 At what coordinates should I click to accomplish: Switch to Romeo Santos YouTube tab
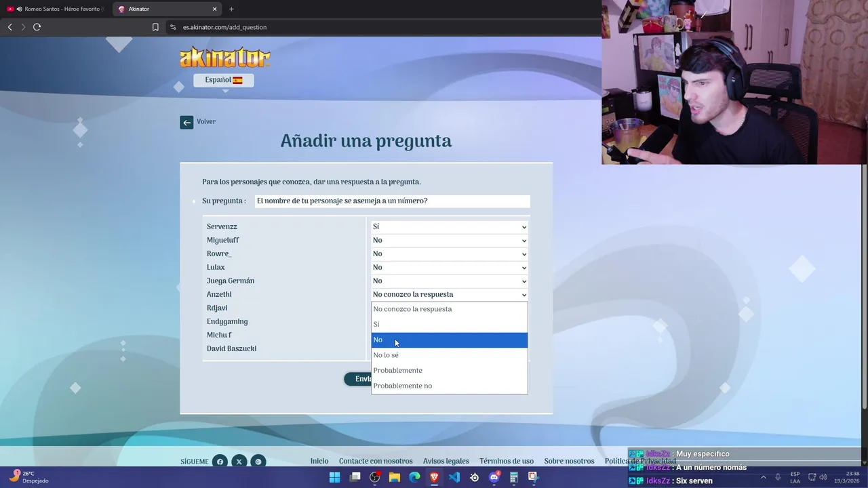tap(56, 9)
